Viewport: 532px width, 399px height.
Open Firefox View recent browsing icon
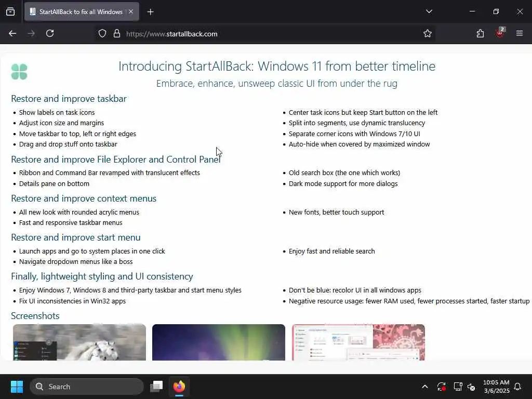(x=10, y=12)
